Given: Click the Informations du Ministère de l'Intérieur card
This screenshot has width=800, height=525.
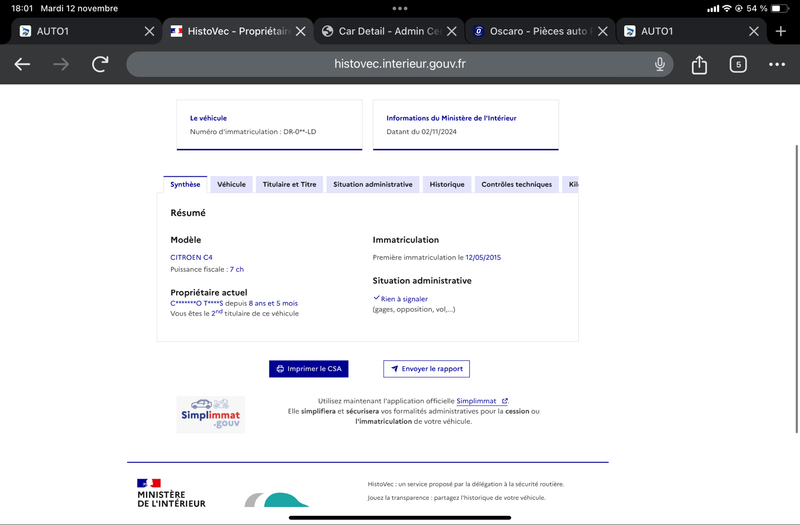Looking at the screenshot, I should (466, 125).
